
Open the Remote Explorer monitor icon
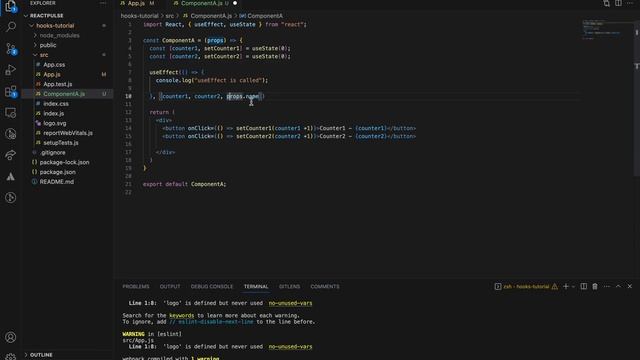[11, 113]
